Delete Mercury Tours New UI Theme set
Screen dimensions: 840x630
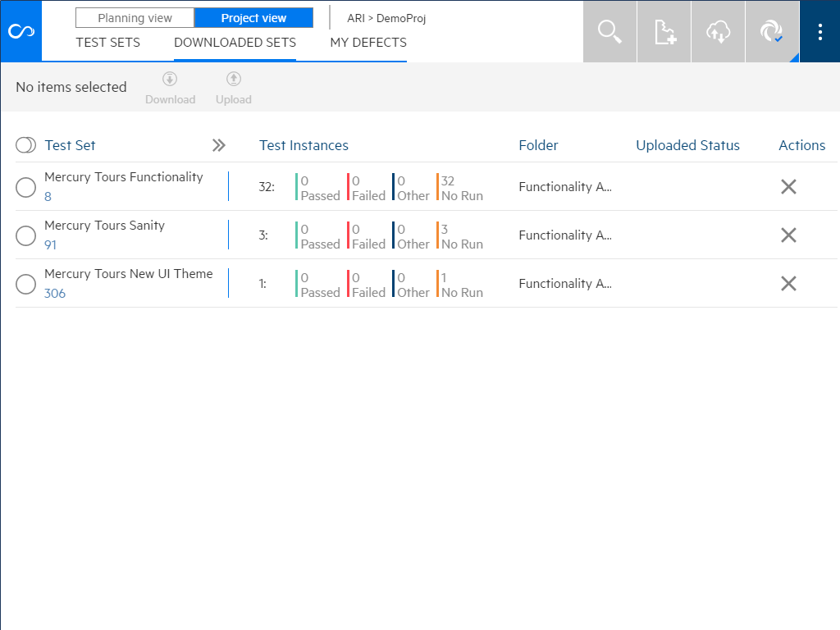788,284
